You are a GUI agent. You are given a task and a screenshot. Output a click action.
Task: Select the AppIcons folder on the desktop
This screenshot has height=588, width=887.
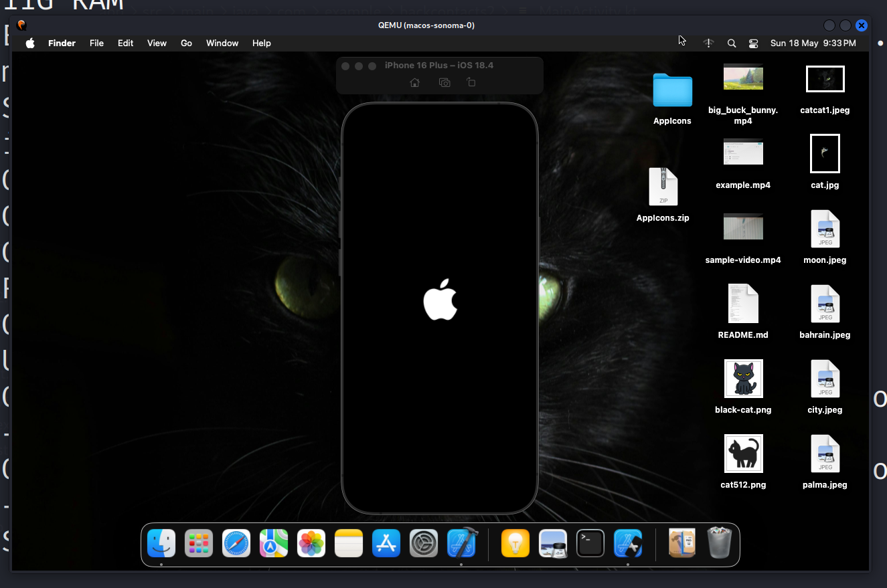(x=672, y=90)
